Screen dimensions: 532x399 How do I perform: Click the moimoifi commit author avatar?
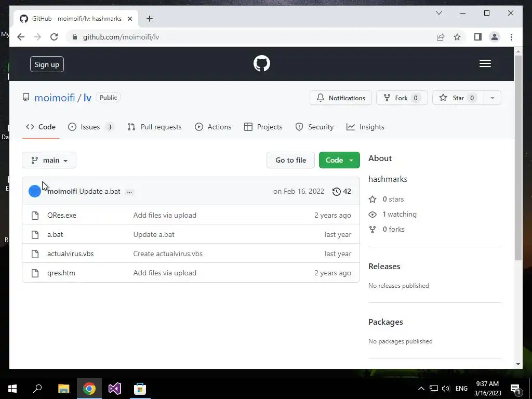pos(35,191)
